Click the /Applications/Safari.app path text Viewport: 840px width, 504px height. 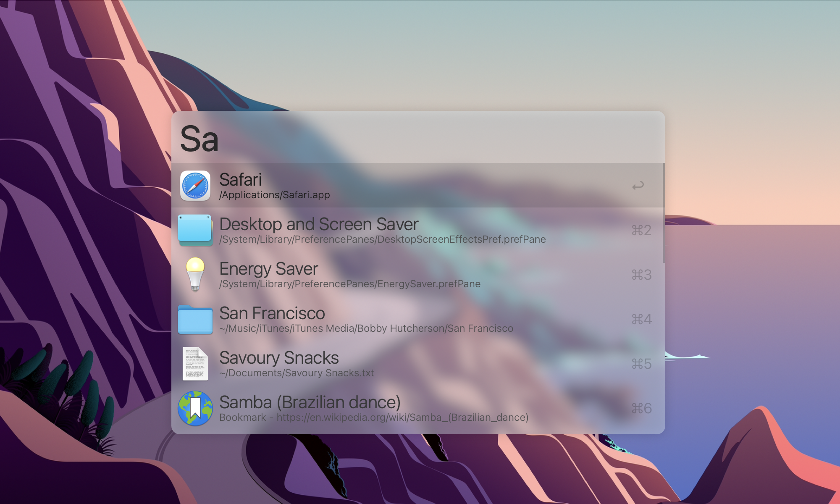pos(274,195)
